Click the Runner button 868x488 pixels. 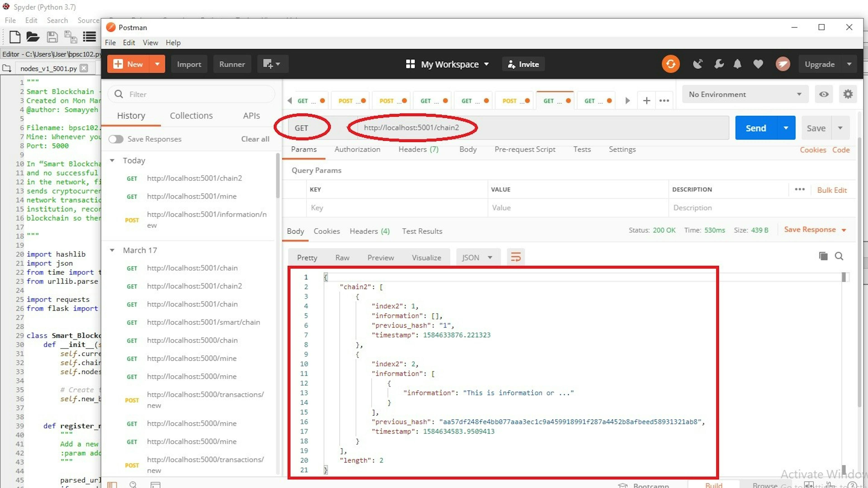[232, 64]
